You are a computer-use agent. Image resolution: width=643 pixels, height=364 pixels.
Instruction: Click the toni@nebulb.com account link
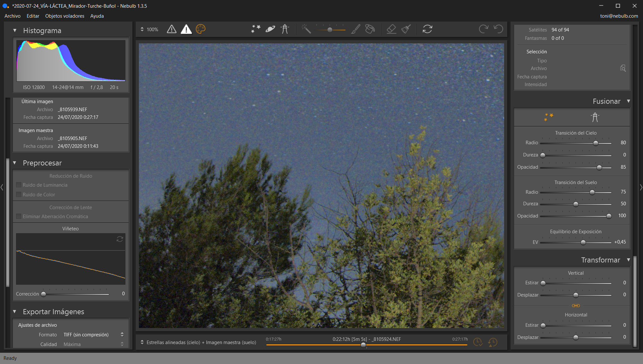point(619,16)
